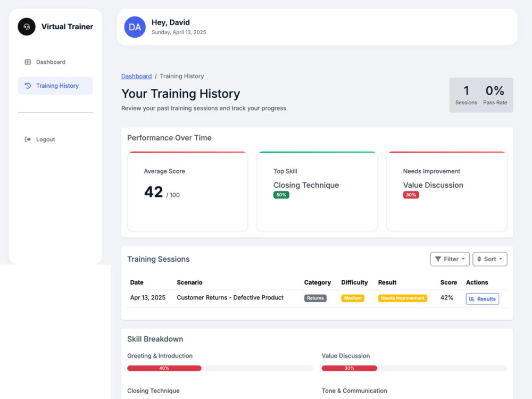Click the Result column header
The height and width of the screenshot is (399, 532).
pyautogui.click(x=387, y=282)
